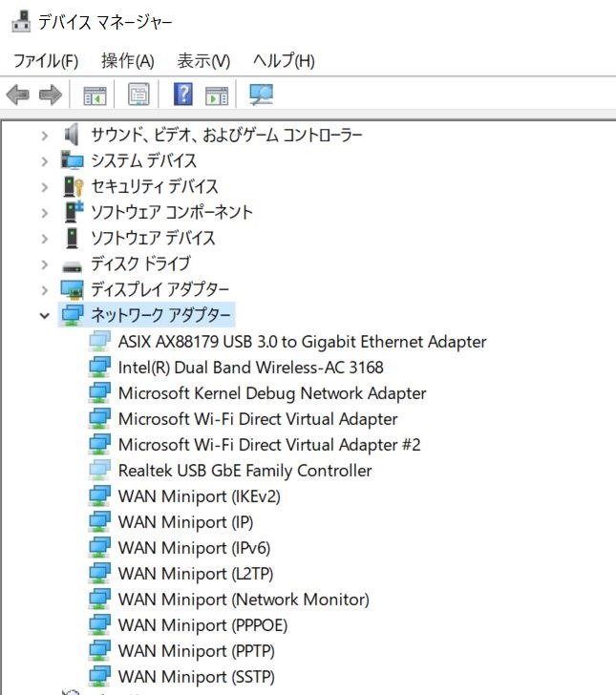This screenshot has height=695, width=616.
Task: Select システム デバイス category label
Action: [x=143, y=160]
